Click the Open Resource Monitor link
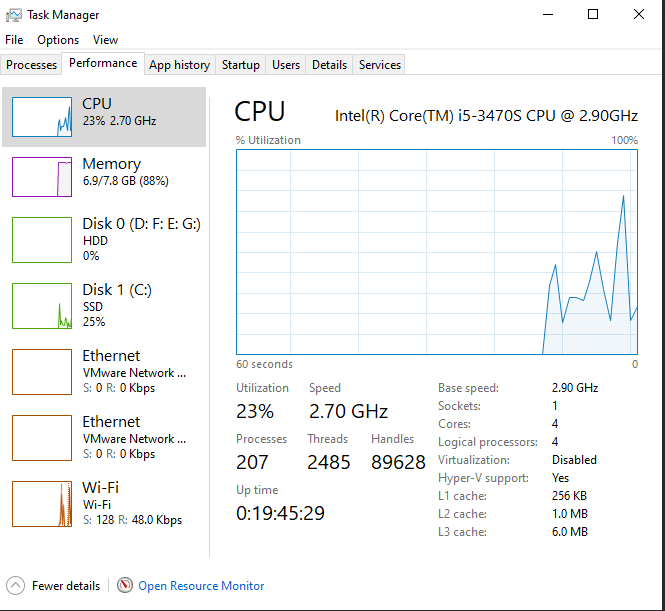 tap(201, 586)
